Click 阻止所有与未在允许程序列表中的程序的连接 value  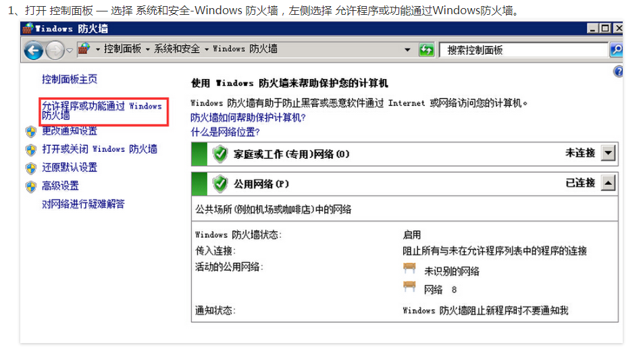(x=494, y=251)
